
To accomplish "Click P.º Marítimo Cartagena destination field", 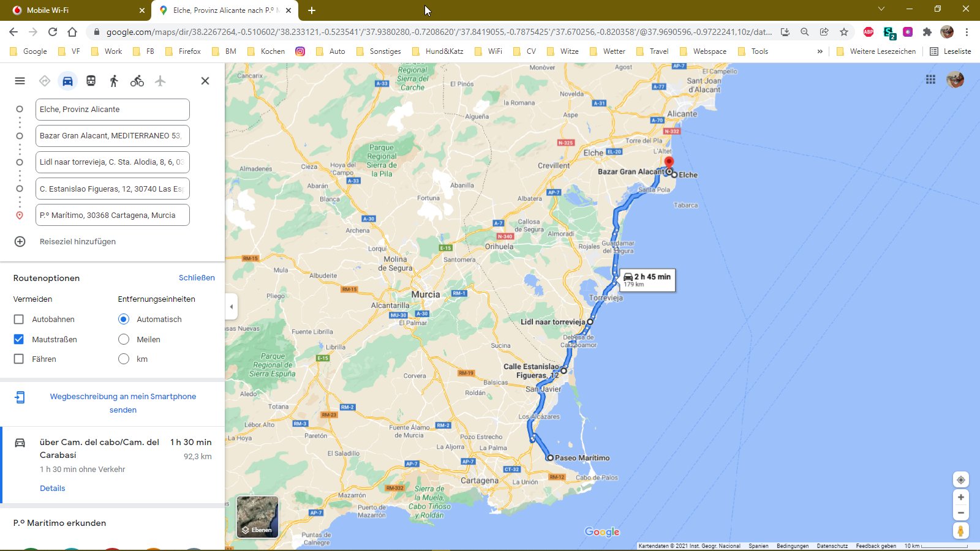I will (113, 216).
